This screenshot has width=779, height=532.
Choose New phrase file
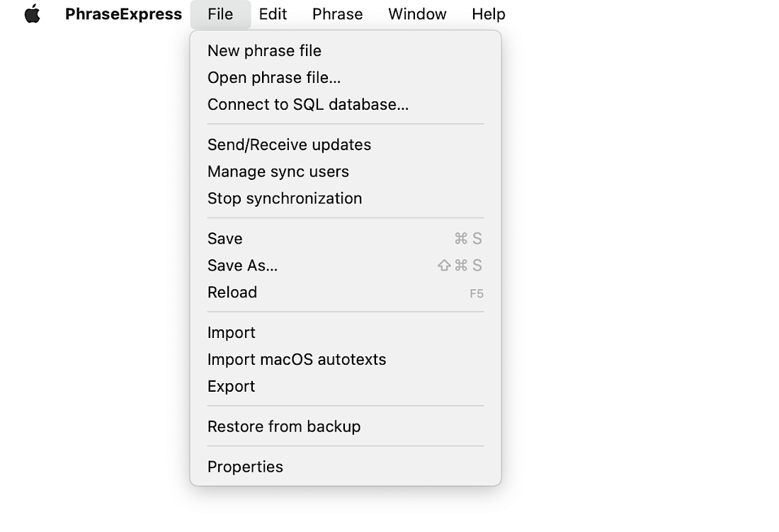pyautogui.click(x=346, y=51)
